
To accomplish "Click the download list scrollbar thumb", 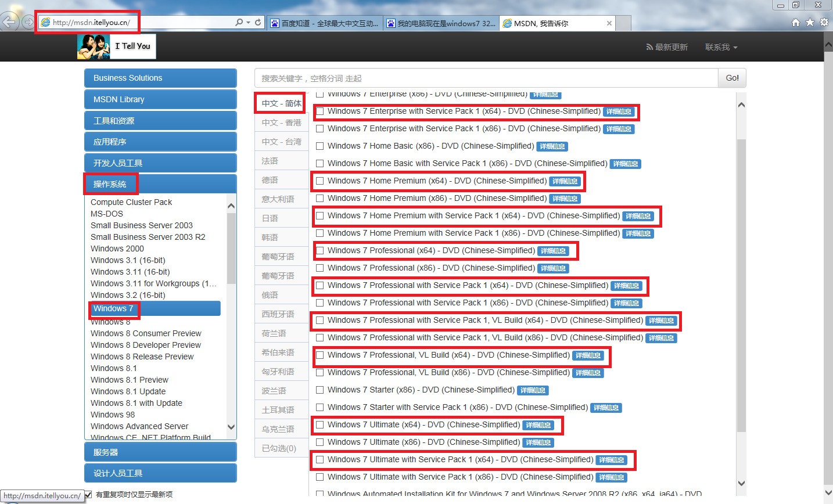I will 741,285.
